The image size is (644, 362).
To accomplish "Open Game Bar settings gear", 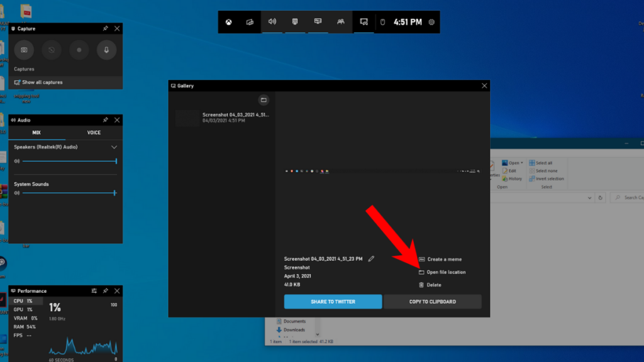I will point(431,22).
